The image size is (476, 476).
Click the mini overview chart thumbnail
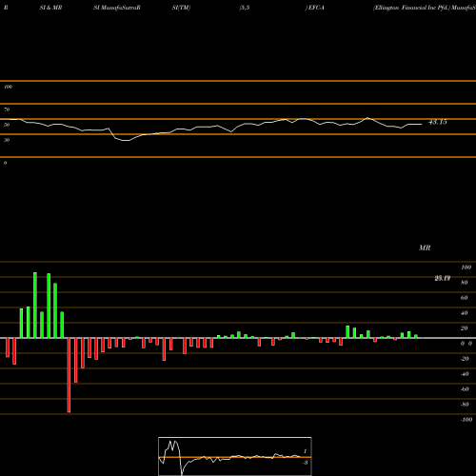pyautogui.click(x=235, y=456)
